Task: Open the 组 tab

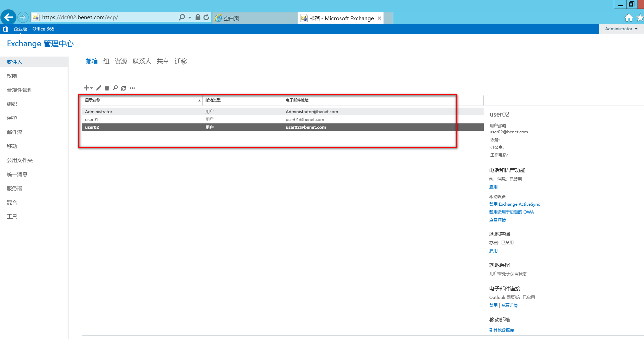Action: point(106,61)
